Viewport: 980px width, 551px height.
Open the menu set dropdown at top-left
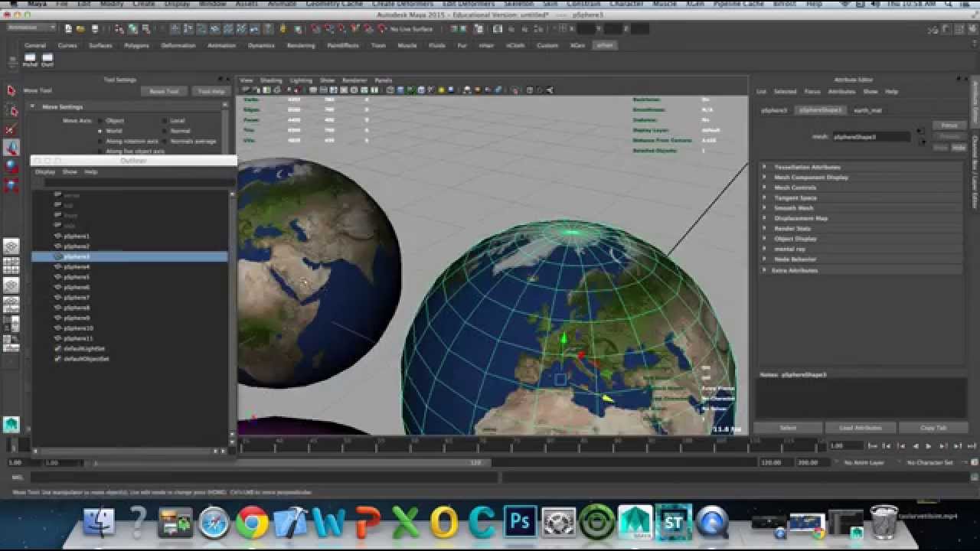click(31, 28)
